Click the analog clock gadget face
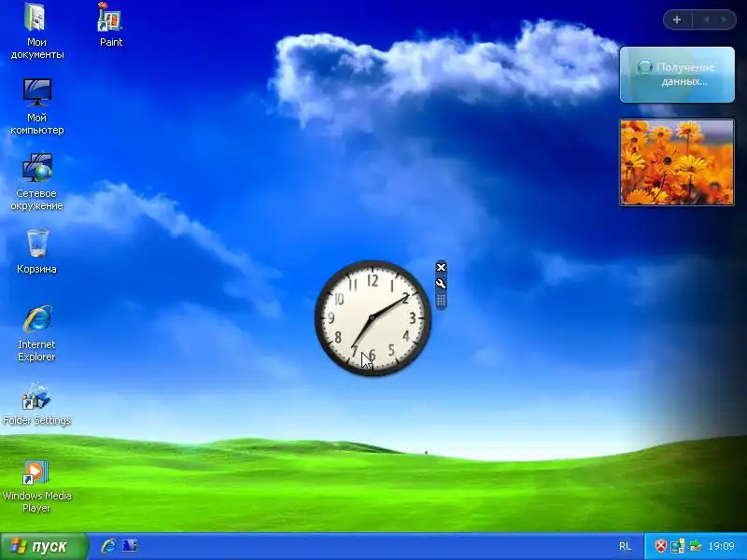747x560 pixels. point(373,318)
